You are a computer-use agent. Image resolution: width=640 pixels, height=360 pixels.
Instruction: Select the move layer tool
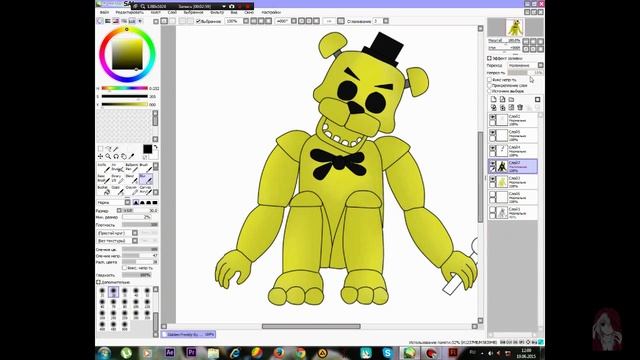point(100,156)
